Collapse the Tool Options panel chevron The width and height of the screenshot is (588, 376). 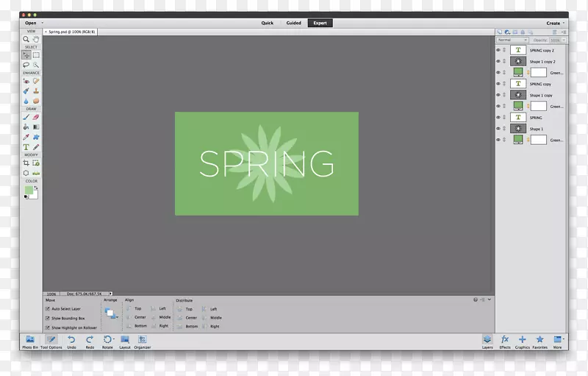click(490, 299)
